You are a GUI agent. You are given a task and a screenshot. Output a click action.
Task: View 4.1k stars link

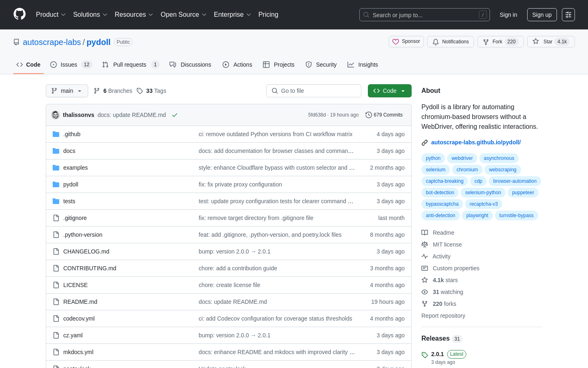[x=440, y=280]
